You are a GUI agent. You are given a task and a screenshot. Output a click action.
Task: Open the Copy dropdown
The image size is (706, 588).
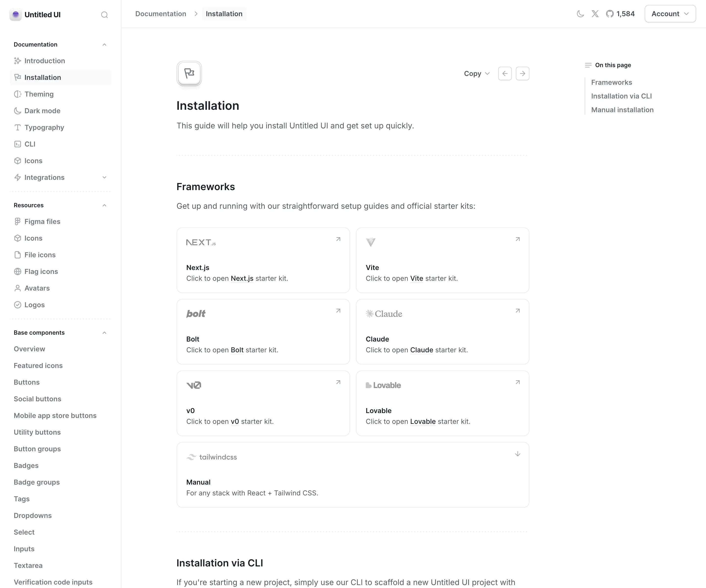[x=476, y=73]
